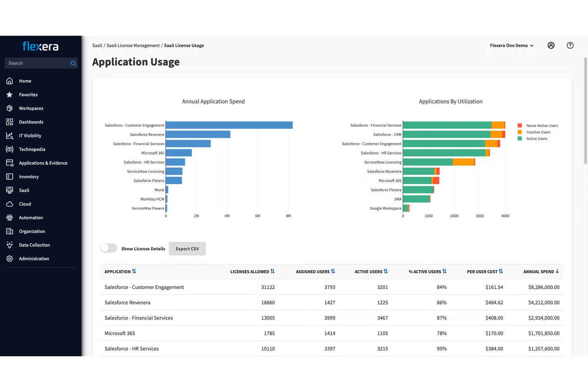Click the Automation icon
588x392 pixels.
coord(10,218)
